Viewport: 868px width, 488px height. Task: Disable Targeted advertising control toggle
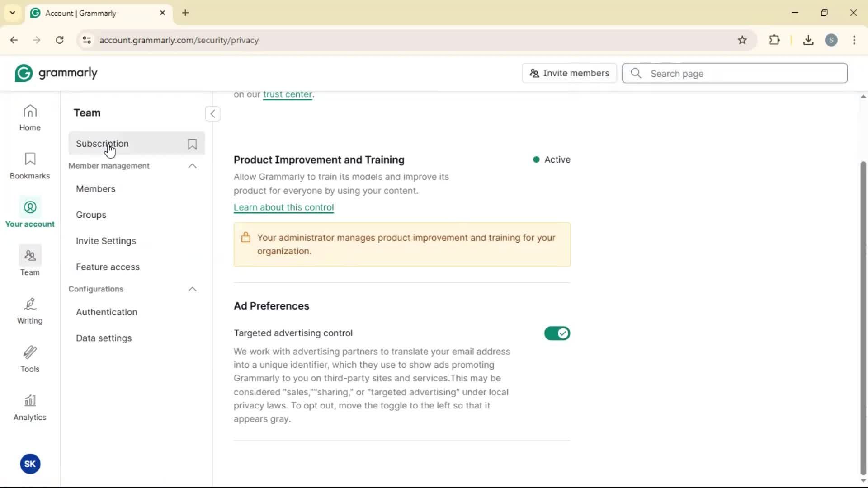click(557, 333)
